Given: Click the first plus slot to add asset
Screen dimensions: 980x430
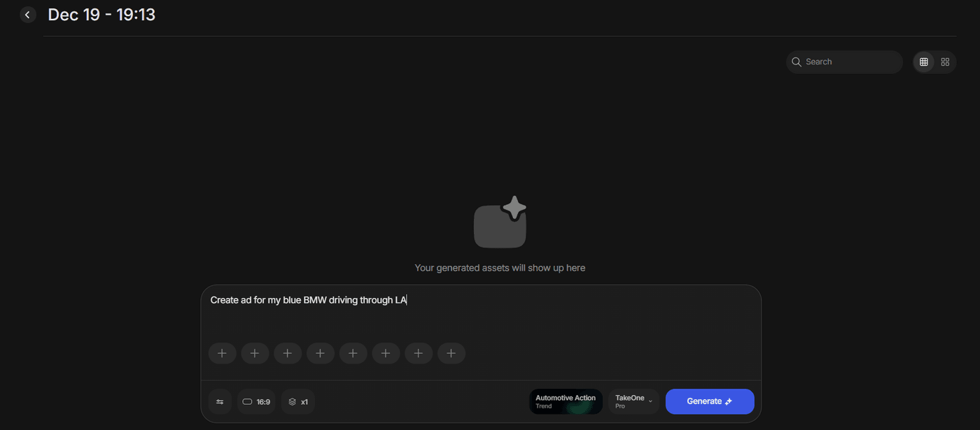Looking at the screenshot, I should 222,353.
